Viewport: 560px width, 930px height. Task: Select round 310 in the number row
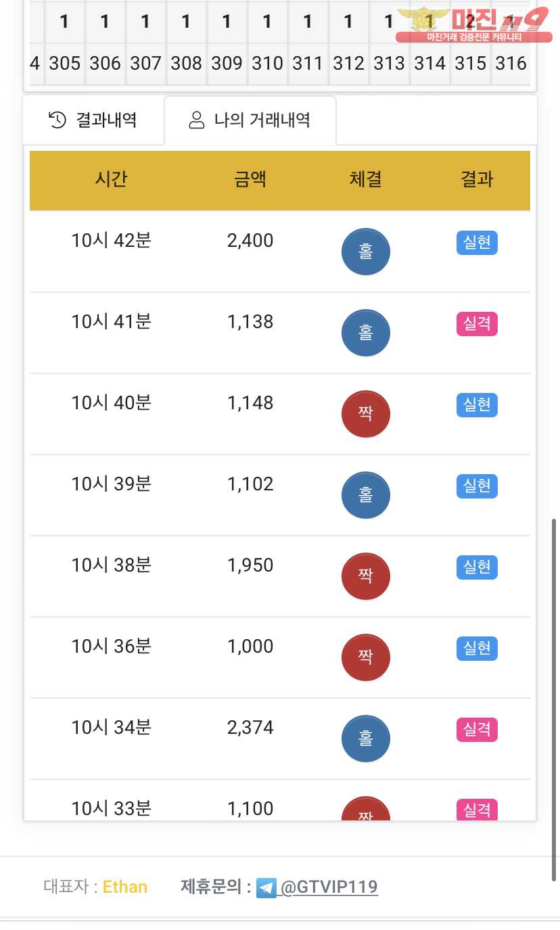click(267, 64)
